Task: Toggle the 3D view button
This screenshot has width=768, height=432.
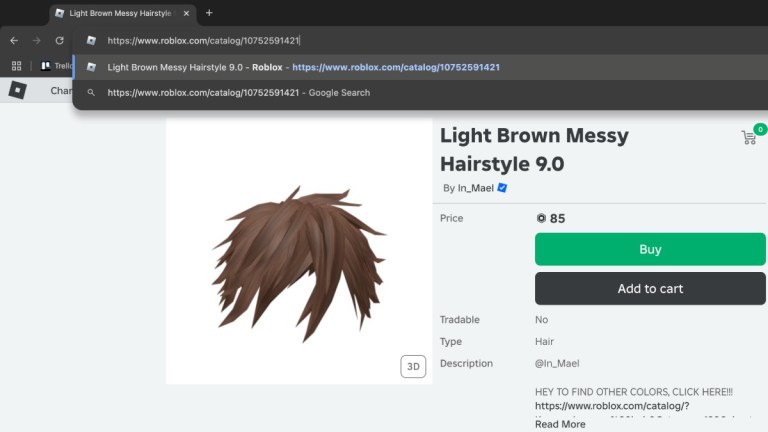Action: coord(413,366)
